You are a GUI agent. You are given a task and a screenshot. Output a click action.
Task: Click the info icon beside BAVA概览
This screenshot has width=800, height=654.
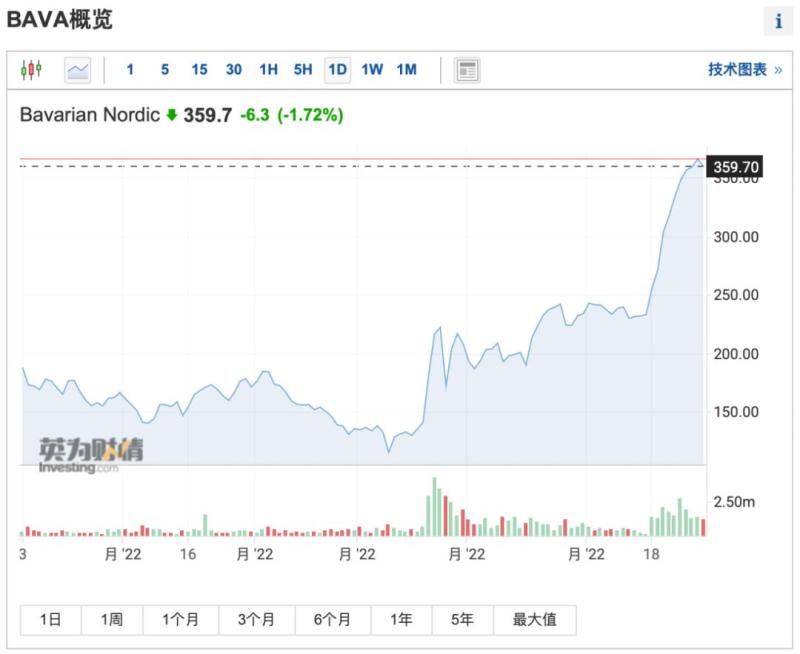tap(778, 21)
